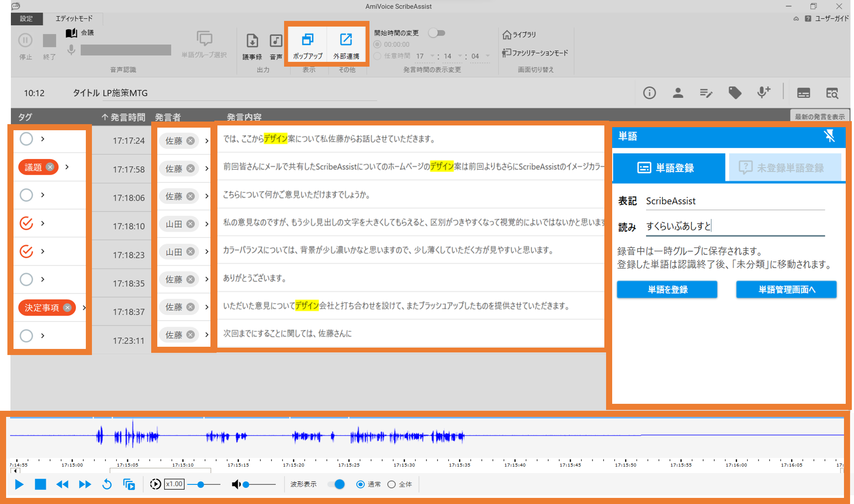Select the 通常 waveform radio option
This screenshot has width=854, height=504.
(x=360, y=484)
